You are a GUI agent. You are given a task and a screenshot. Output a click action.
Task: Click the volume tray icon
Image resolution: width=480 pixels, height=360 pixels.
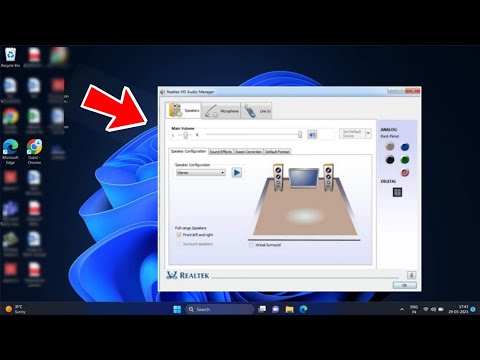[x=433, y=309]
